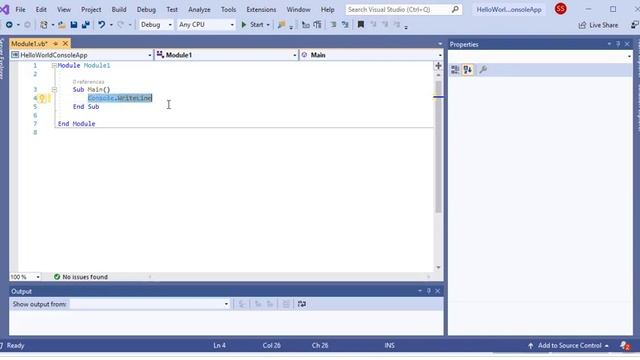This screenshot has width=640, height=360.
Task: Click the scroll down arrow in editor
Action: pyautogui.click(x=438, y=268)
